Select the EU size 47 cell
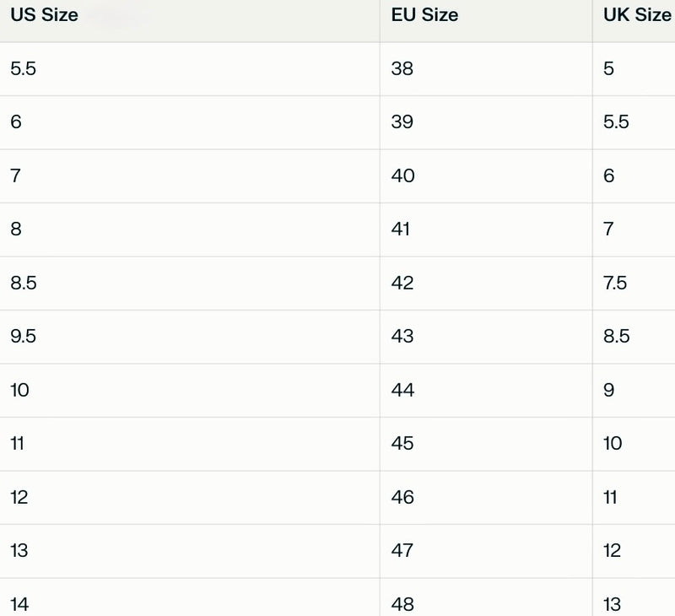675x616 pixels. click(x=402, y=551)
